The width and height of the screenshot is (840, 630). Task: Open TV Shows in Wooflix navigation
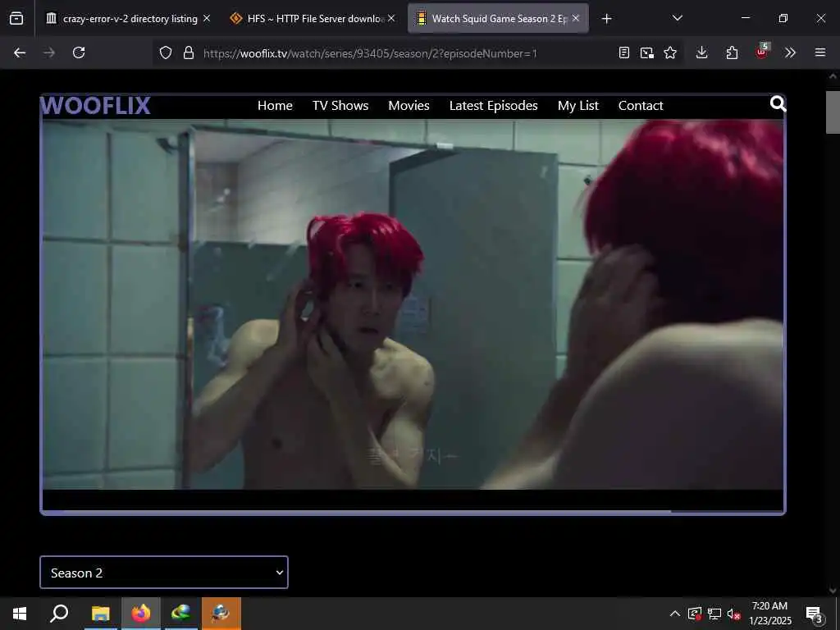[x=340, y=106]
